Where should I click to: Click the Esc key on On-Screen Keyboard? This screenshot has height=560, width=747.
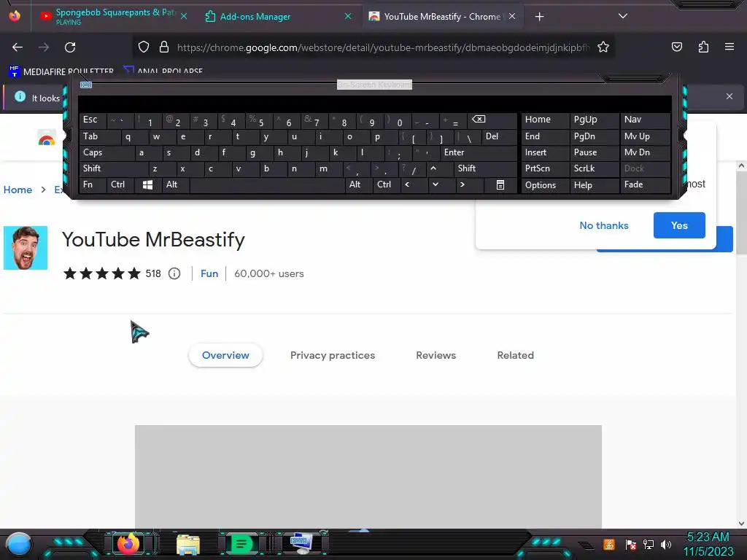[x=93, y=120]
